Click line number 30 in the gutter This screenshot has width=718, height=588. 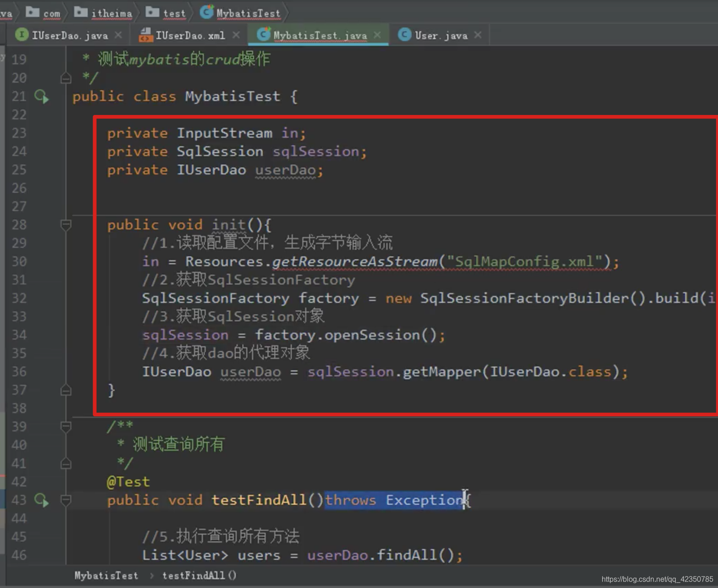tap(19, 261)
